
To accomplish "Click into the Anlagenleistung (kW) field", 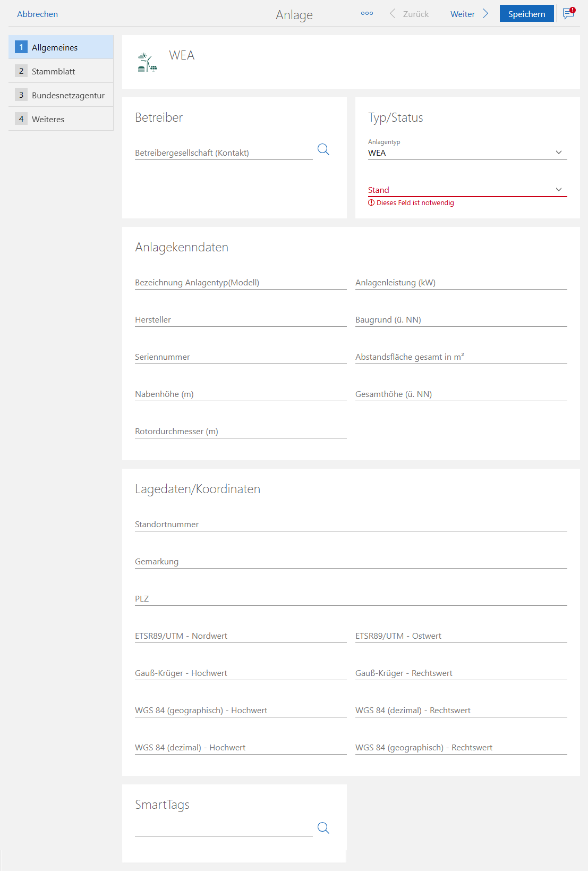I will [461, 283].
